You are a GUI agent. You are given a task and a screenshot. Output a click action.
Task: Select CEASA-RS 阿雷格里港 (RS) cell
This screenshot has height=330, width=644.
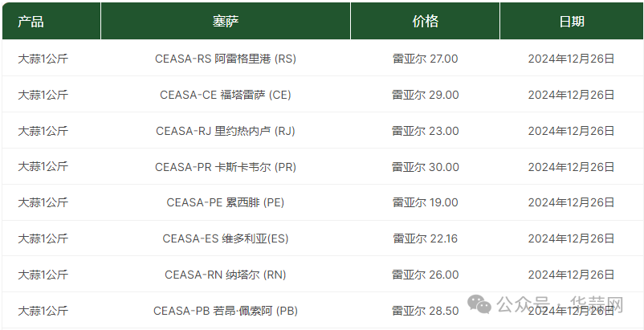pyautogui.click(x=226, y=59)
